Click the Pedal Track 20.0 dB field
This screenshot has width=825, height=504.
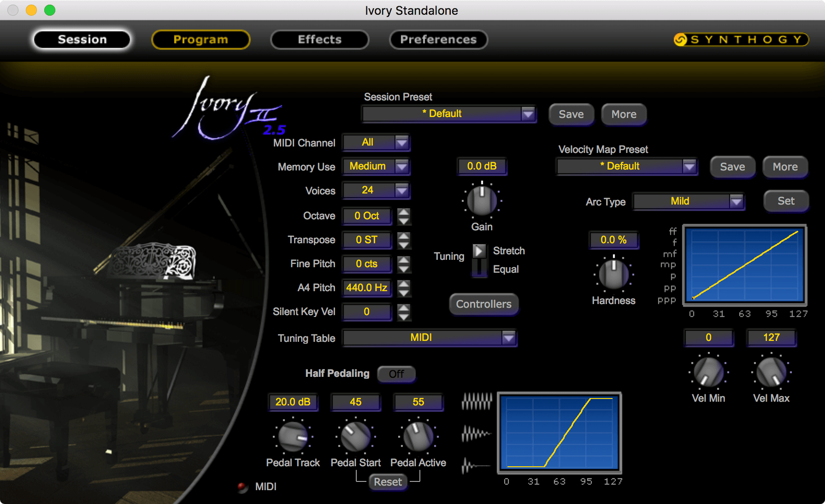[x=293, y=402]
